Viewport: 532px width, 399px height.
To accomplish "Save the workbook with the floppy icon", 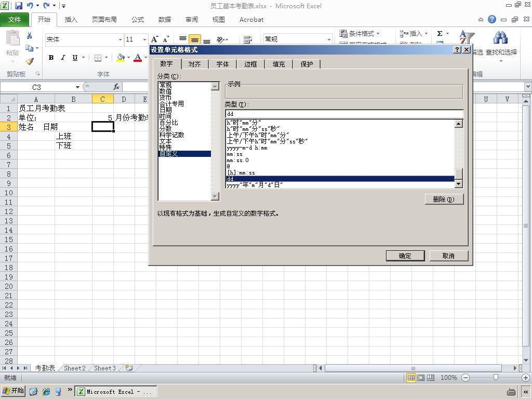I will pos(18,5).
